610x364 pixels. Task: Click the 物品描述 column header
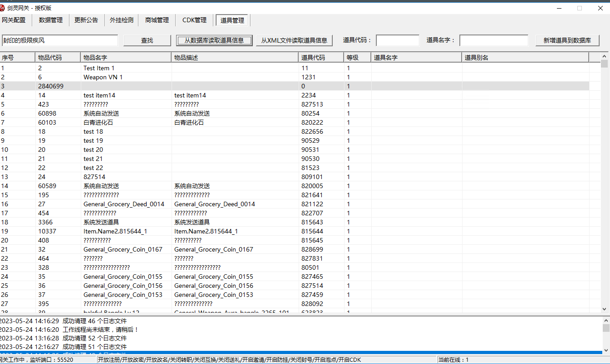coord(234,58)
